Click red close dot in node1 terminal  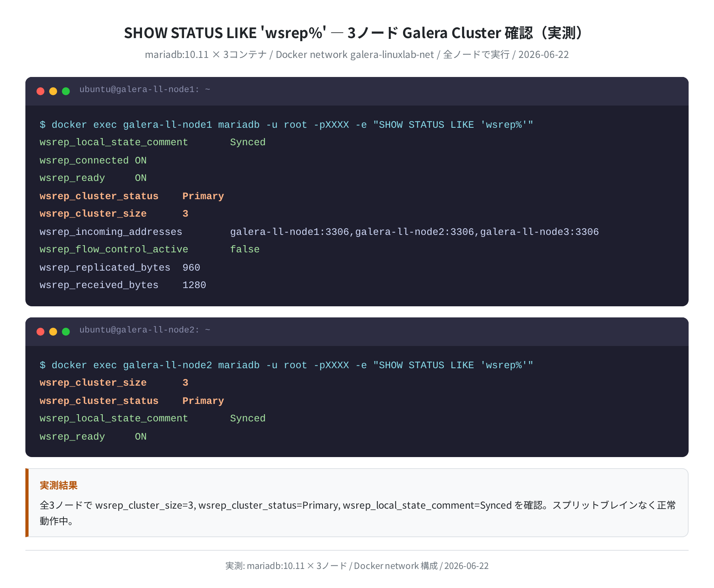[40, 91]
